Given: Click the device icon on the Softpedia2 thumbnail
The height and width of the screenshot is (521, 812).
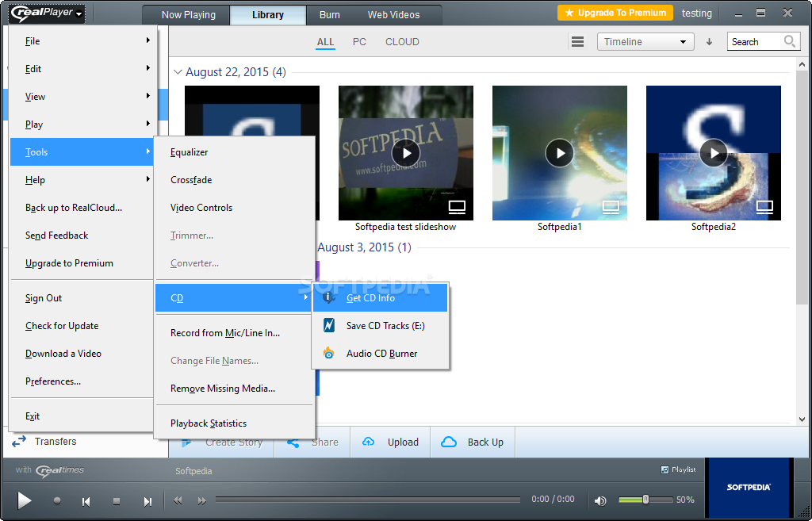Looking at the screenshot, I should pyautogui.click(x=764, y=207).
